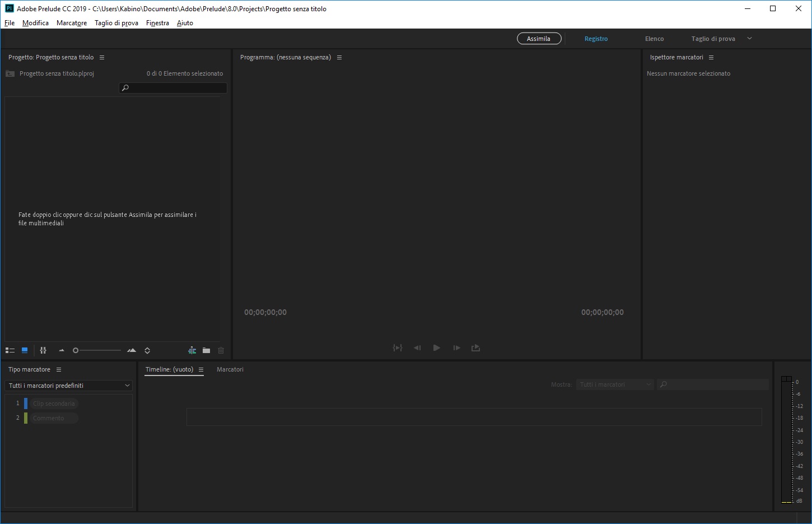Click the curly-braces icon in project toolbar
The height and width of the screenshot is (524, 812).
click(43, 350)
